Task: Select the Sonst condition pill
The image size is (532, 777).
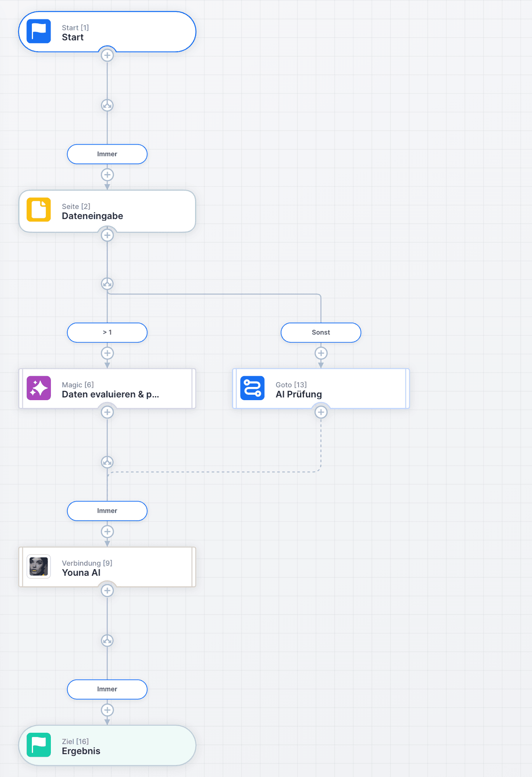Action: 321,333
